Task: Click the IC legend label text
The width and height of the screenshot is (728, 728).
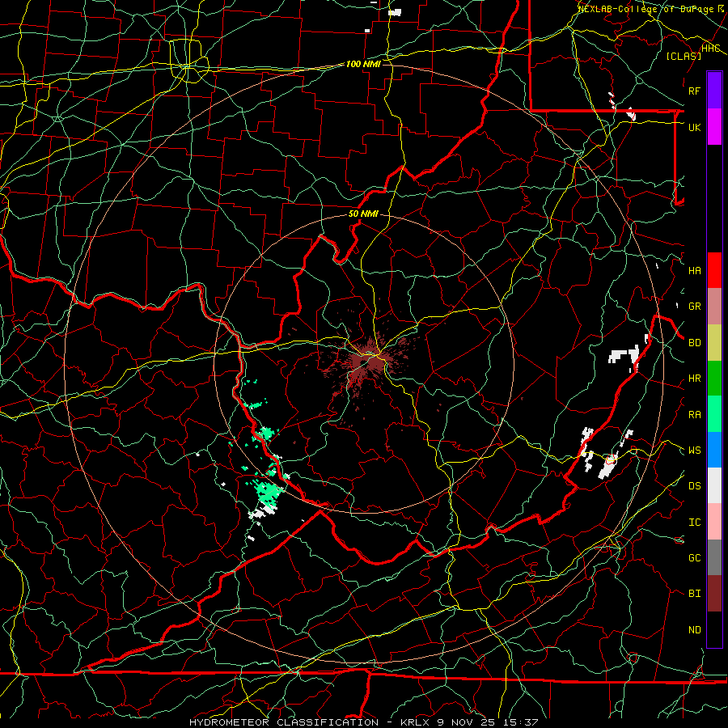Action: (695, 522)
